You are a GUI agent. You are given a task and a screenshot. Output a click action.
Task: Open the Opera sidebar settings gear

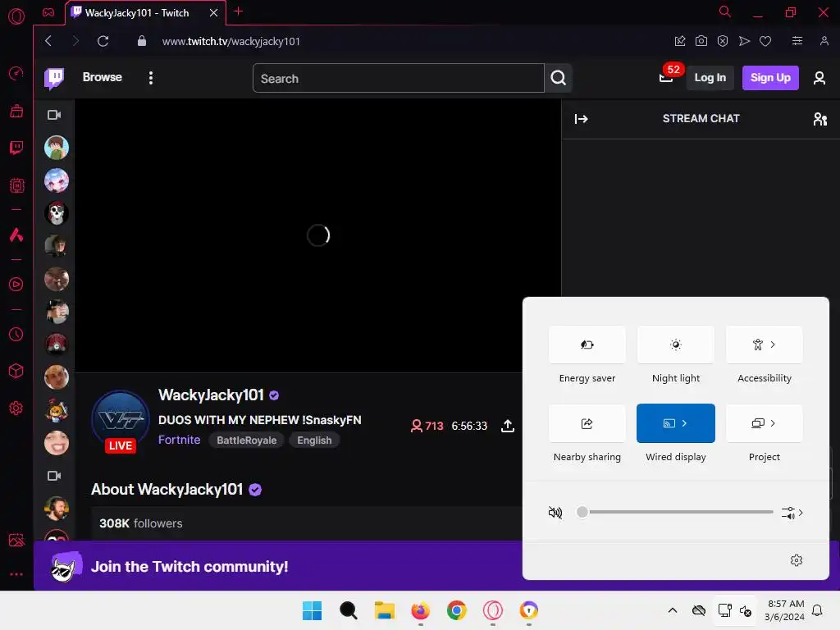[x=16, y=409]
